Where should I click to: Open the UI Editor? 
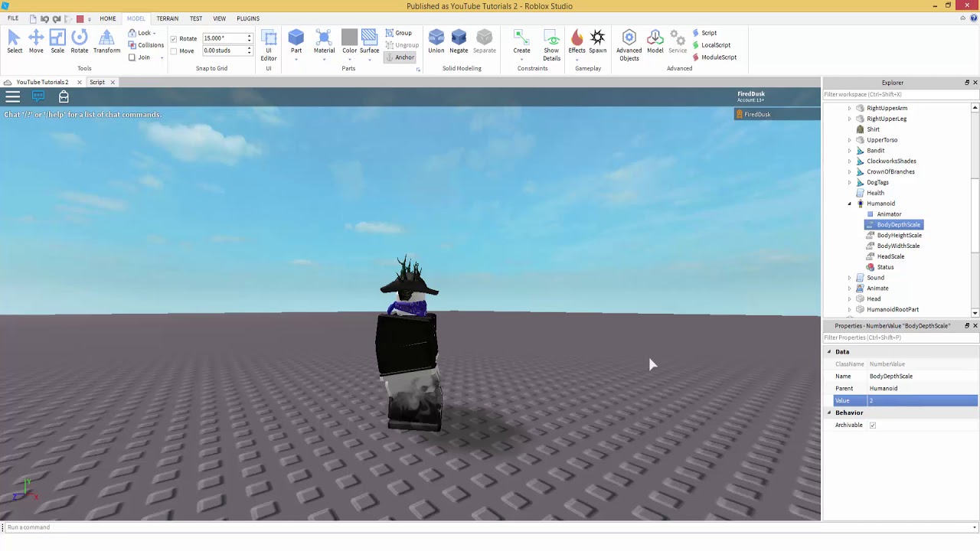click(x=269, y=45)
